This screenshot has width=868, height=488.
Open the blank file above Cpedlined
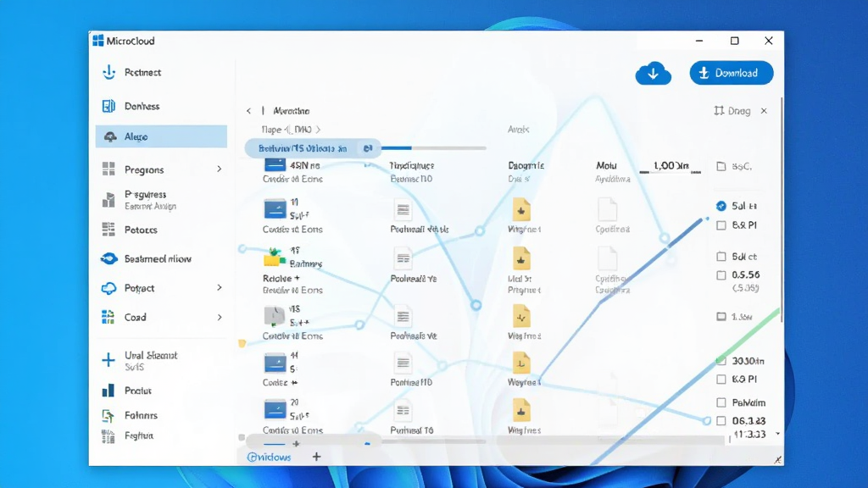click(607, 210)
